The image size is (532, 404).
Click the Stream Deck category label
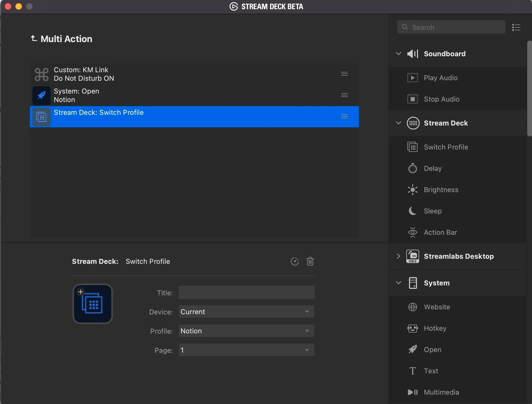tap(446, 123)
